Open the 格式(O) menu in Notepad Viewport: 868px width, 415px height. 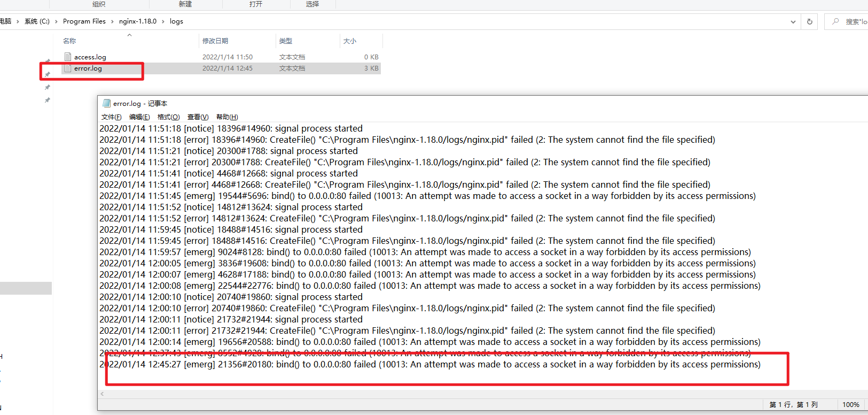point(168,117)
